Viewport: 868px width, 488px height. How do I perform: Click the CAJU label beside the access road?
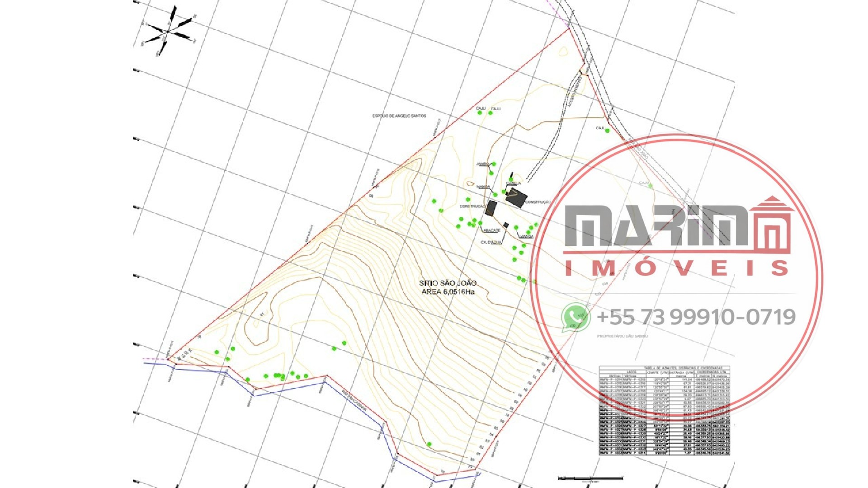tap(600, 128)
